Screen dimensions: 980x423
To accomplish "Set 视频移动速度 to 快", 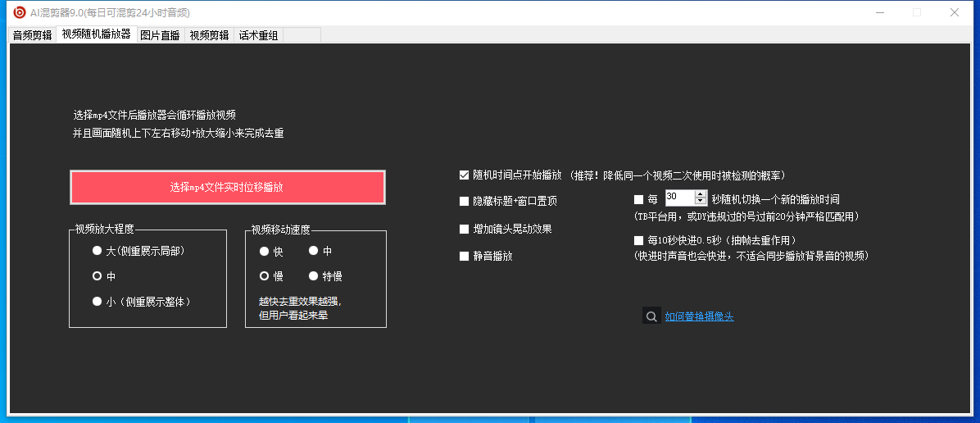I will pos(265,251).
